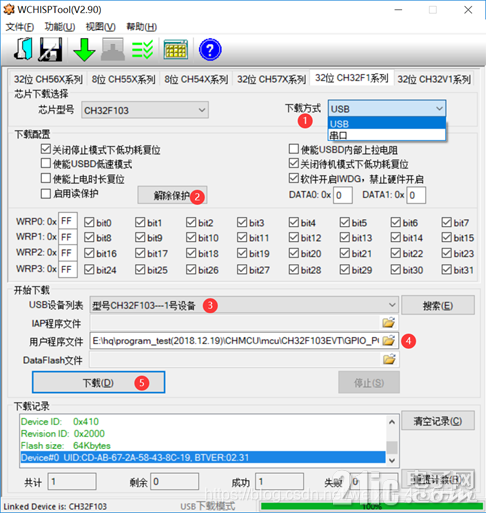The height and width of the screenshot is (513, 486).
Task: Enable 使能USBD内部上拉电阻 checkbox
Action: 294,149
